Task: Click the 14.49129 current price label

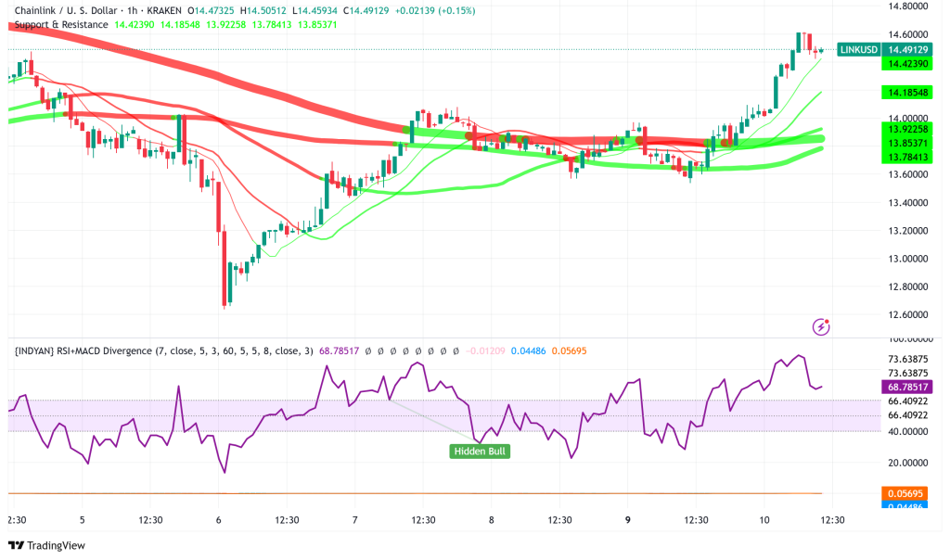Action: pyautogui.click(x=907, y=50)
